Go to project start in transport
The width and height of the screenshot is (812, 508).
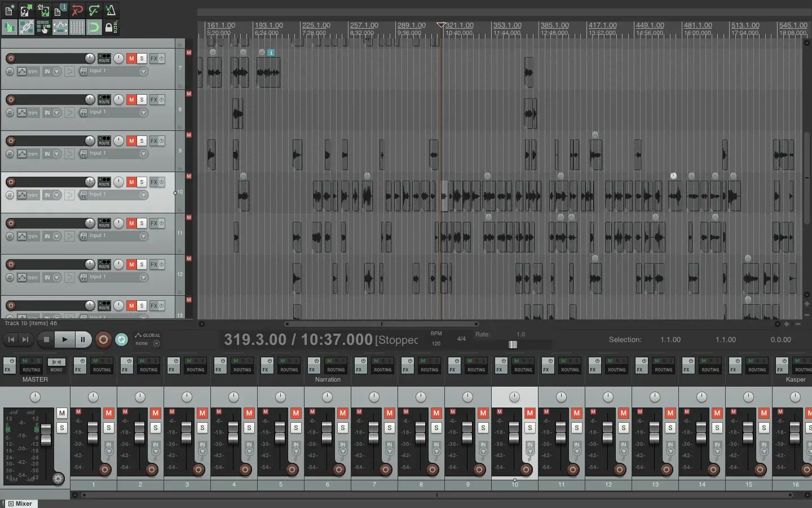(x=11, y=339)
